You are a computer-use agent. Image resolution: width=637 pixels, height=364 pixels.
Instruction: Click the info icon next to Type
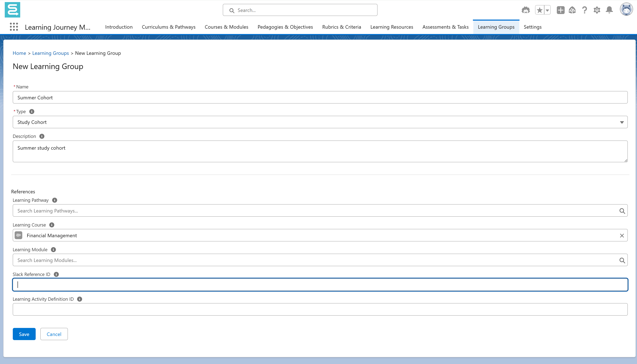(x=32, y=112)
